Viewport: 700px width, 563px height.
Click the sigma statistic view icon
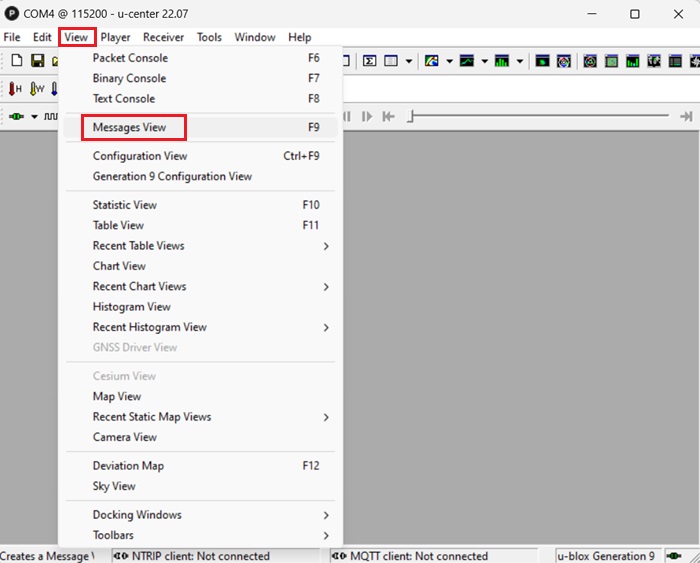(x=369, y=62)
